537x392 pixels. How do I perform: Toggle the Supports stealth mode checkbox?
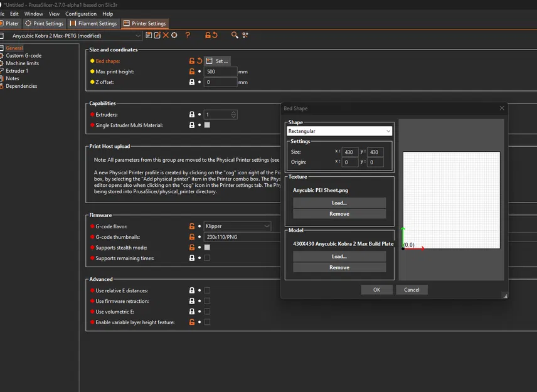(x=207, y=247)
